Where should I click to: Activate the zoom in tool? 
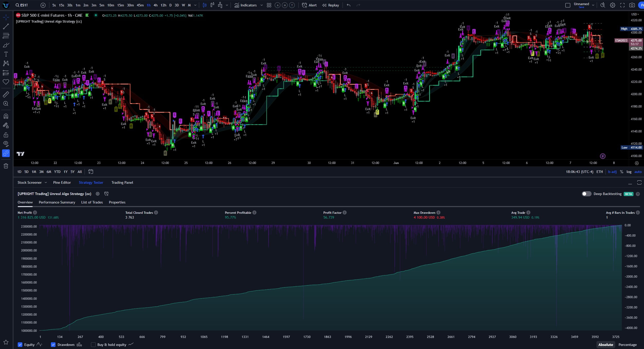6,103
